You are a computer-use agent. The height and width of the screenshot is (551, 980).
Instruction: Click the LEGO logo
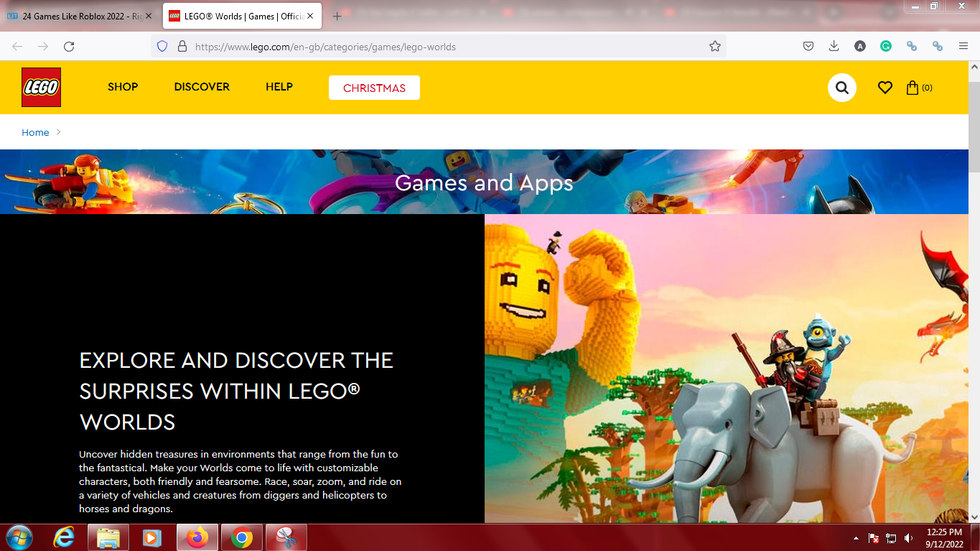41,87
